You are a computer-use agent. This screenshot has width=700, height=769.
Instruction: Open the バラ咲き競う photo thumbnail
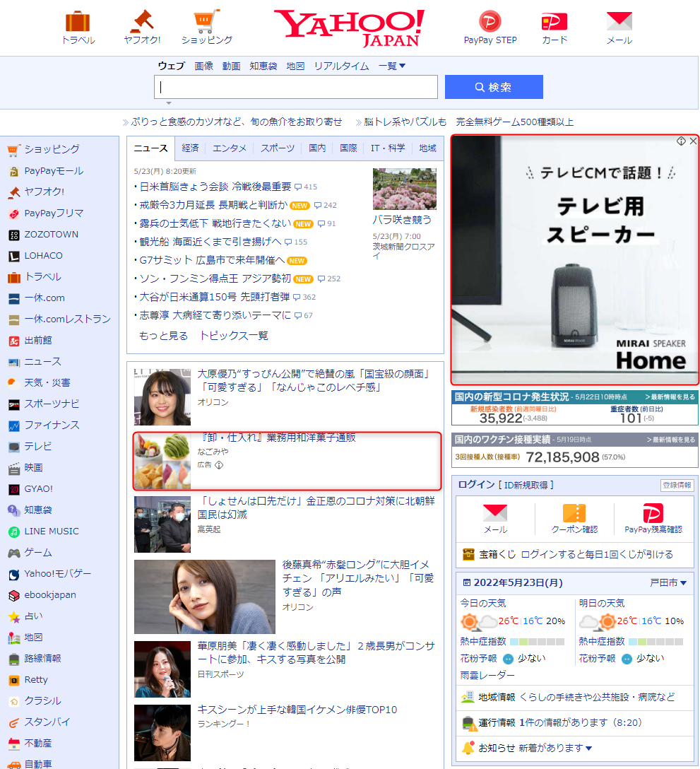(x=405, y=189)
